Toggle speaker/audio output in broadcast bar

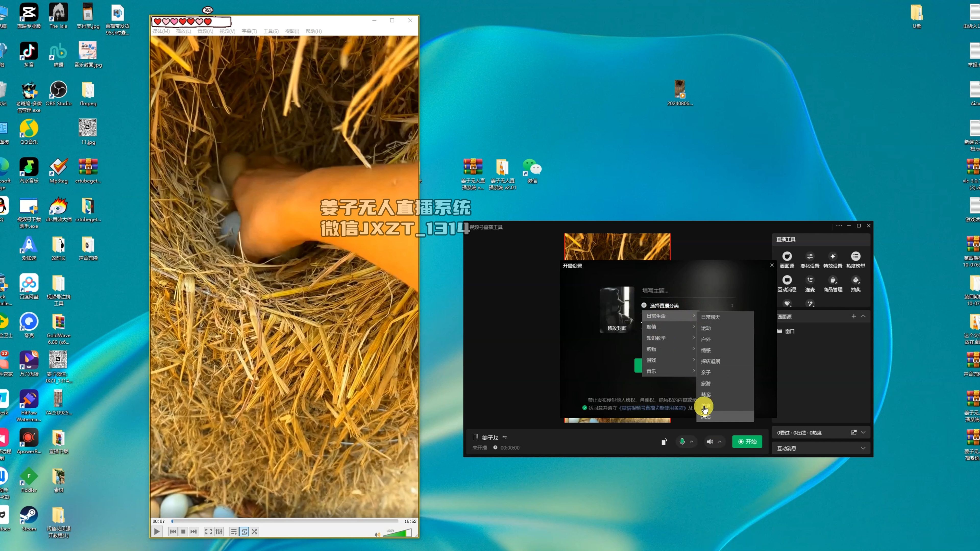coord(710,441)
